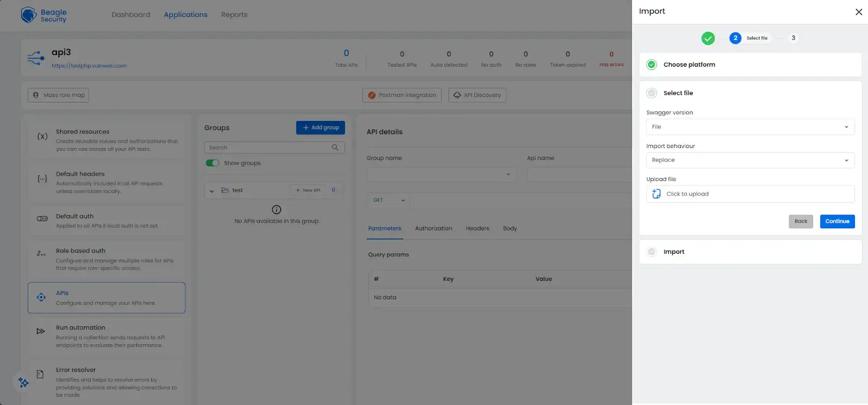Close the Import panel

[859, 12]
